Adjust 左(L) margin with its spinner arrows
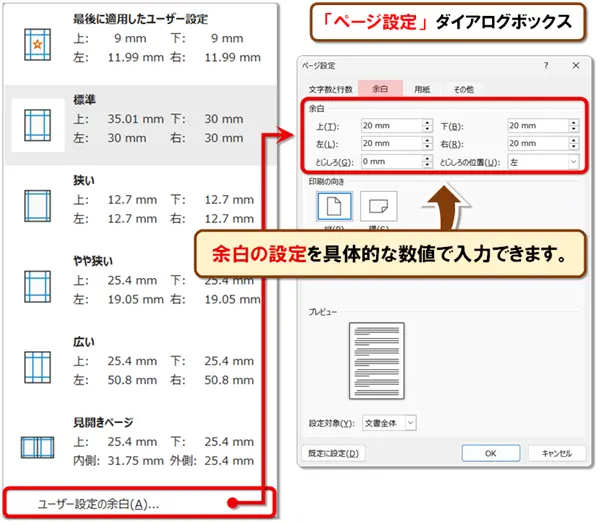 coord(427,143)
